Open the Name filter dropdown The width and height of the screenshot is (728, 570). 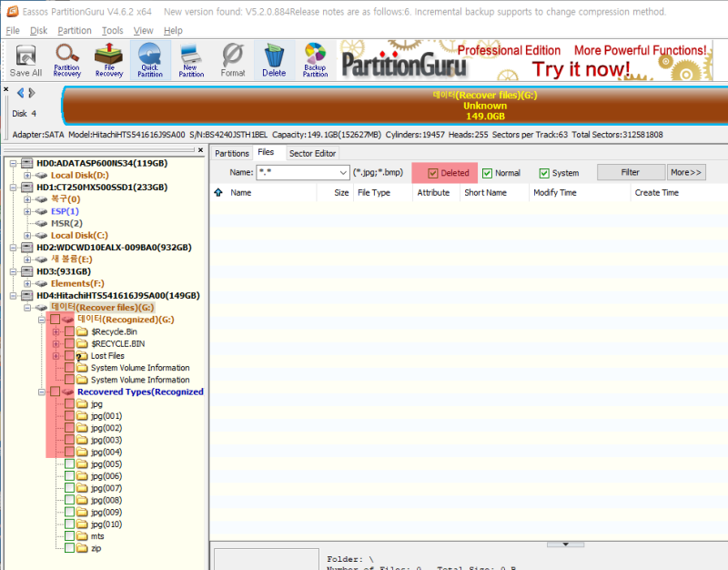click(x=343, y=172)
